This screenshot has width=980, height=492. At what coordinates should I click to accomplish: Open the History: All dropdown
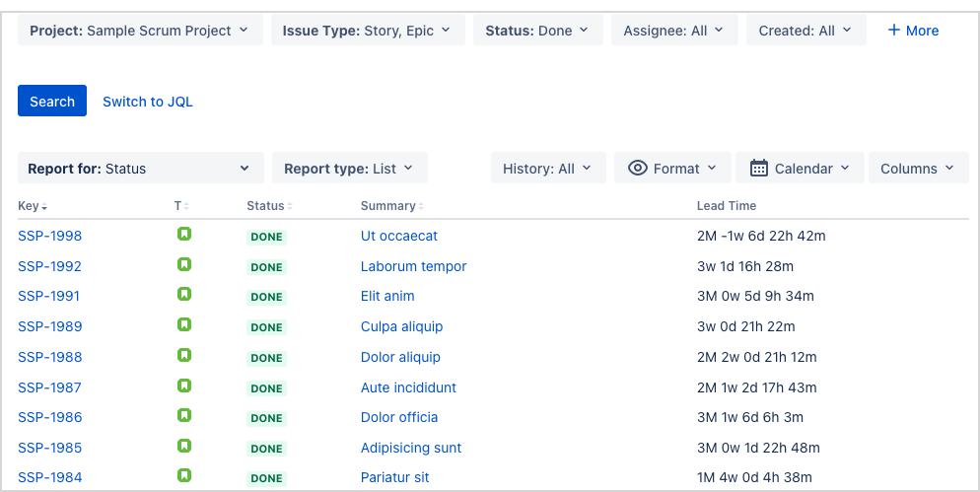[548, 169]
